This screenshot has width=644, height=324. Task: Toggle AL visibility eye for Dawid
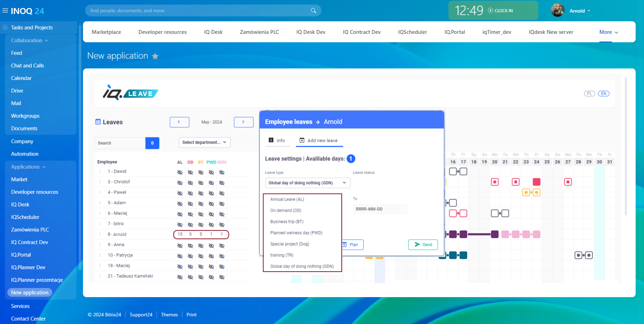tap(180, 172)
